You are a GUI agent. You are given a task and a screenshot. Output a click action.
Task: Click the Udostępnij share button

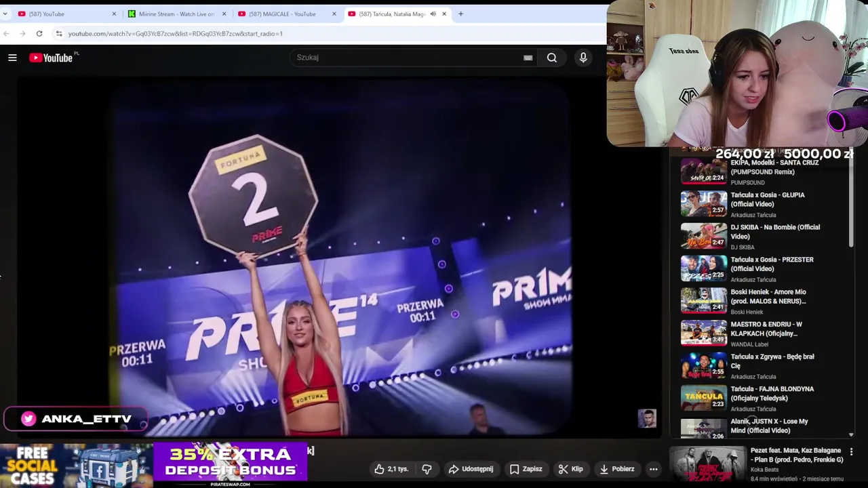pyautogui.click(x=471, y=469)
